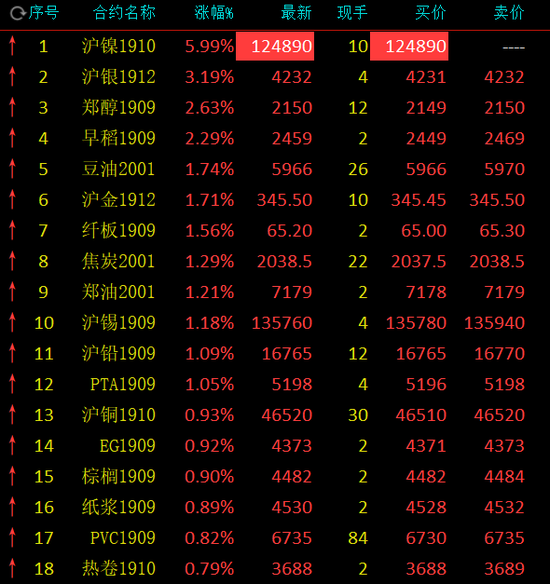Select the 沪铅1909 contract
The width and height of the screenshot is (550, 584).
[118, 353]
